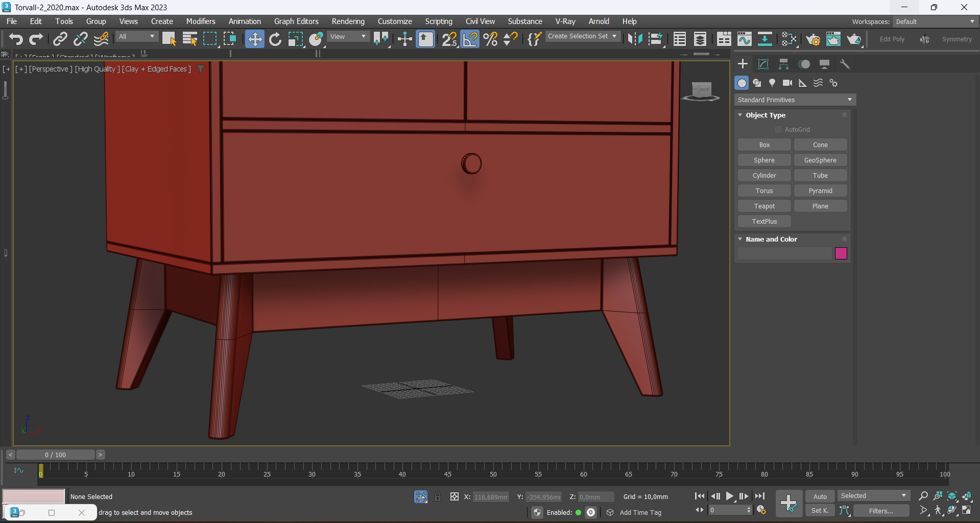Image resolution: width=980 pixels, height=523 pixels.
Task: Open the Create Selection Set dropdown
Action: [x=582, y=36]
